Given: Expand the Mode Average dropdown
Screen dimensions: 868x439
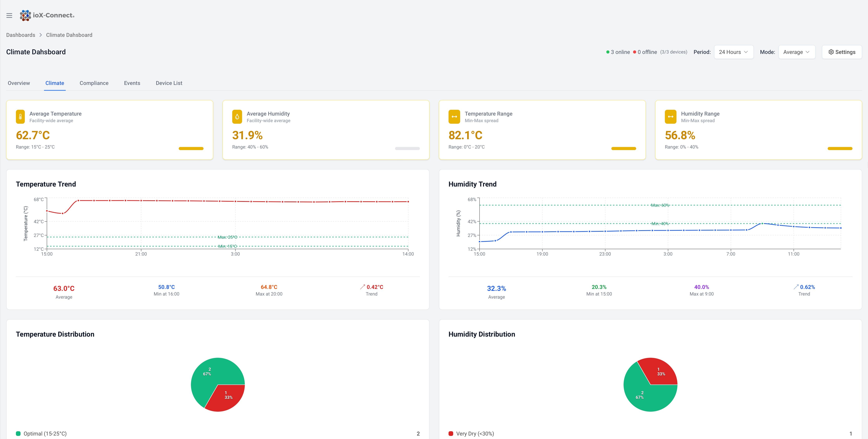Looking at the screenshot, I should pyautogui.click(x=796, y=52).
